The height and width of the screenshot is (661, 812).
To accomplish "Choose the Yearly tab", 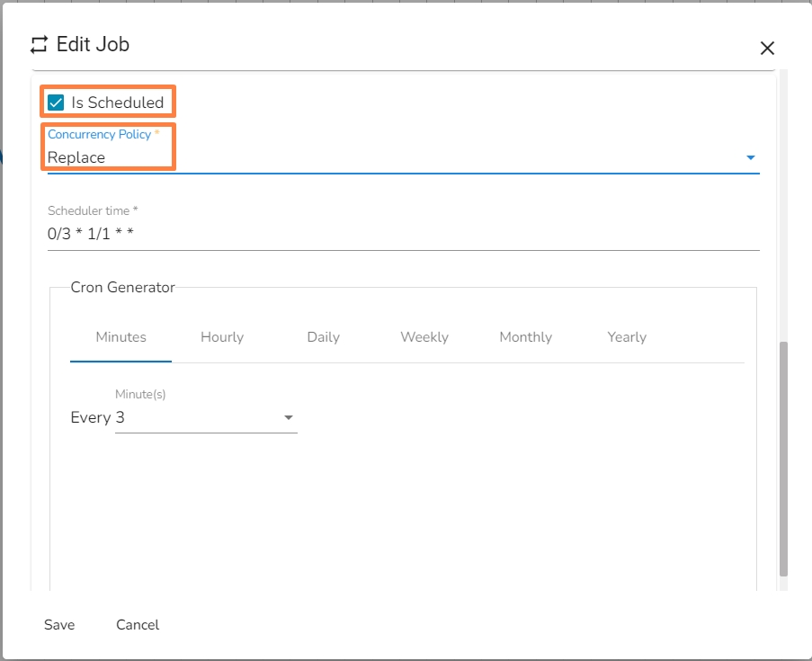I will coord(627,337).
